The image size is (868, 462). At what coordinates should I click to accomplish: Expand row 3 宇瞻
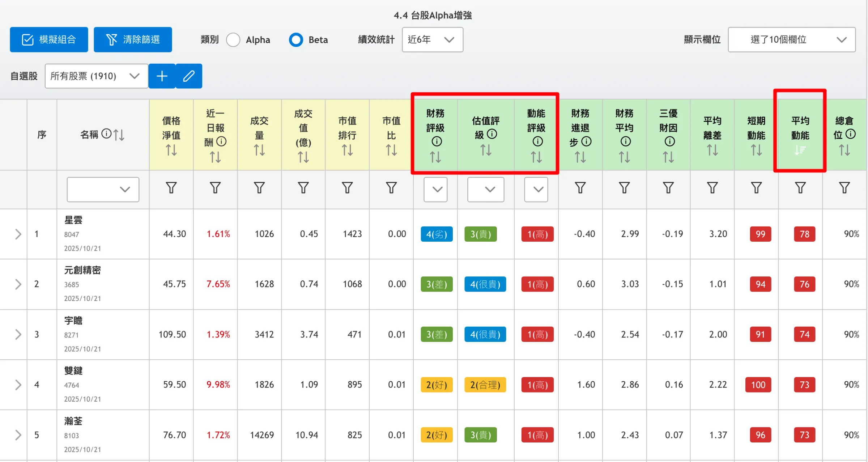[x=18, y=334]
